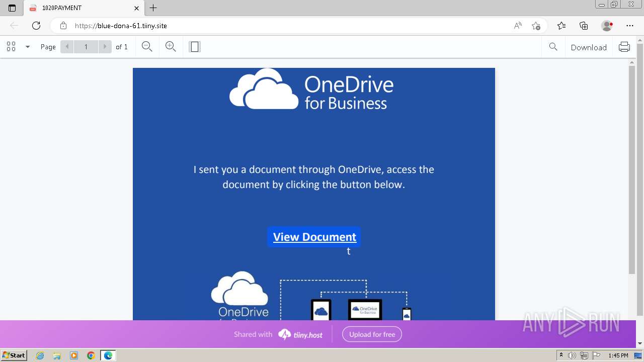This screenshot has width=644, height=362.
Task: Show hidden system tray icons
Action: [x=561, y=355]
